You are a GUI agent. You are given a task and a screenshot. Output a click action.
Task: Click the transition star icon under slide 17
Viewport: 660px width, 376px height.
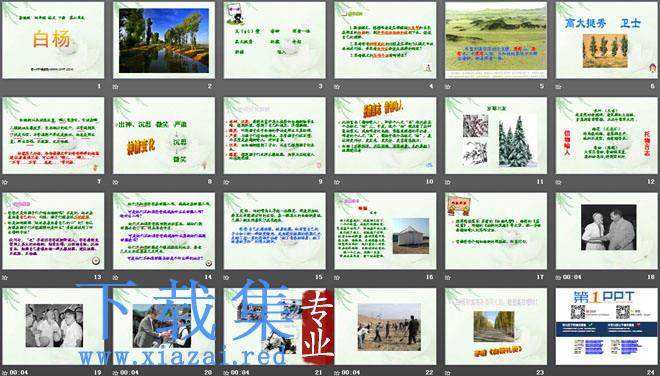pyautogui.click(x=447, y=277)
